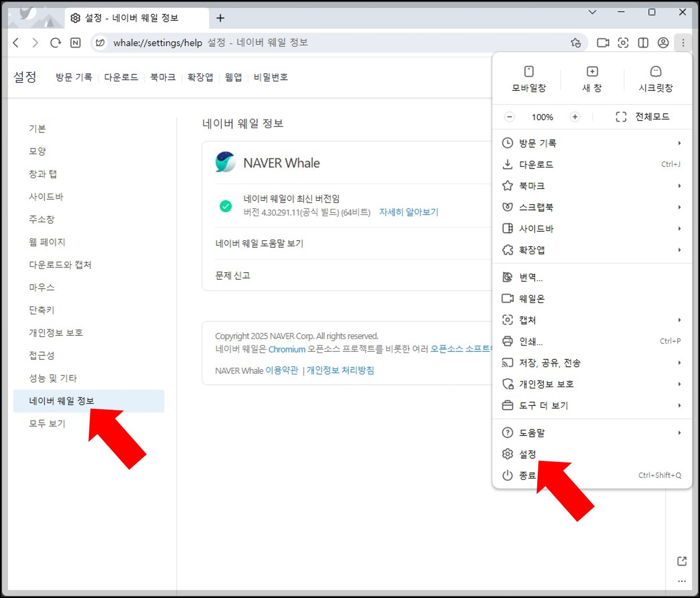Expand 개인정보 보호 entry in dropdown menu
Screen dimensions: 700x598
click(x=592, y=384)
